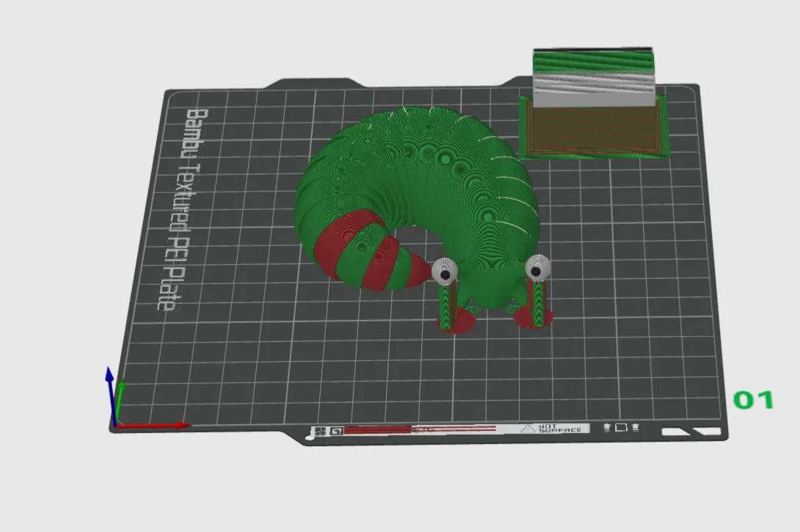Click the red calibration strip on the plate front
Screen dimensions: 800x532
point(418,428)
